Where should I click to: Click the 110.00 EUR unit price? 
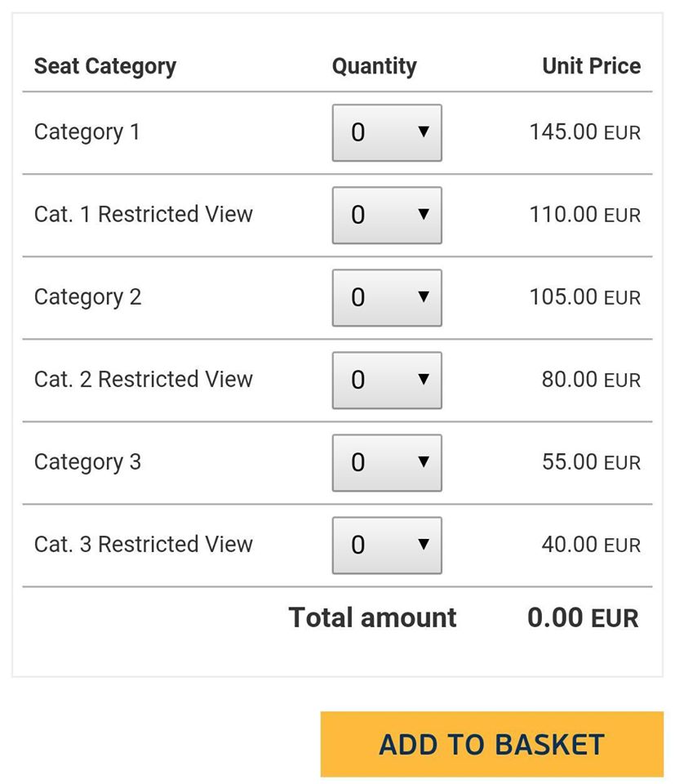(x=584, y=215)
